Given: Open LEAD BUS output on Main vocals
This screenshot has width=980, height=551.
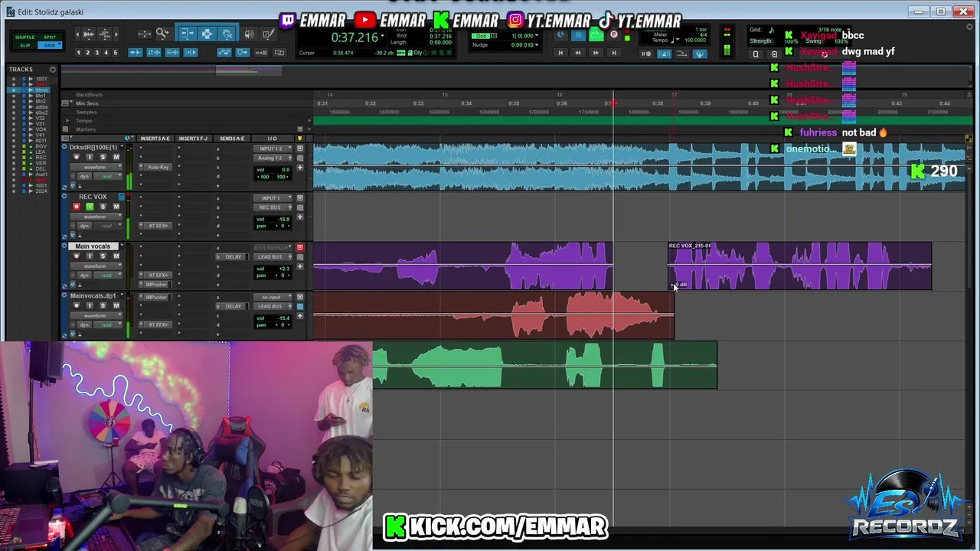Looking at the screenshot, I should click(x=270, y=256).
